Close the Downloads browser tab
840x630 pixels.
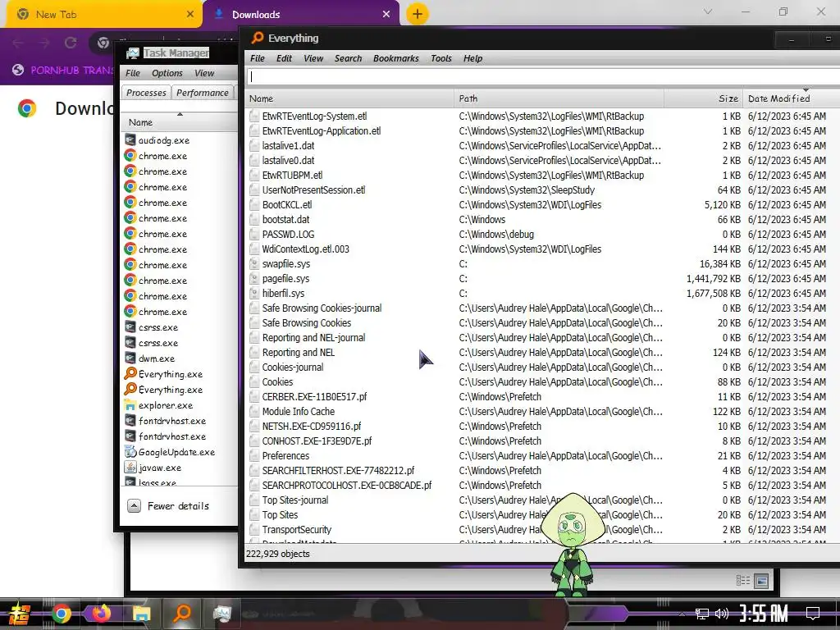[x=386, y=15]
